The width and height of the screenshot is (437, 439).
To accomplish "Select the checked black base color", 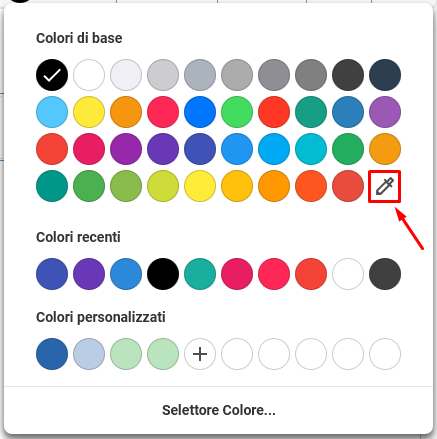I will 52,75.
